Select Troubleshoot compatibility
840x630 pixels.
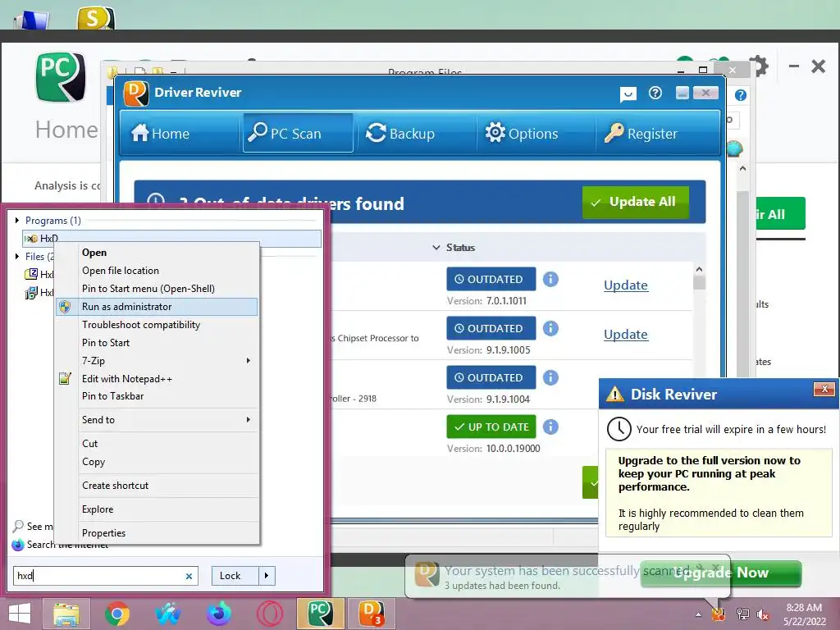pyautogui.click(x=156, y=325)
